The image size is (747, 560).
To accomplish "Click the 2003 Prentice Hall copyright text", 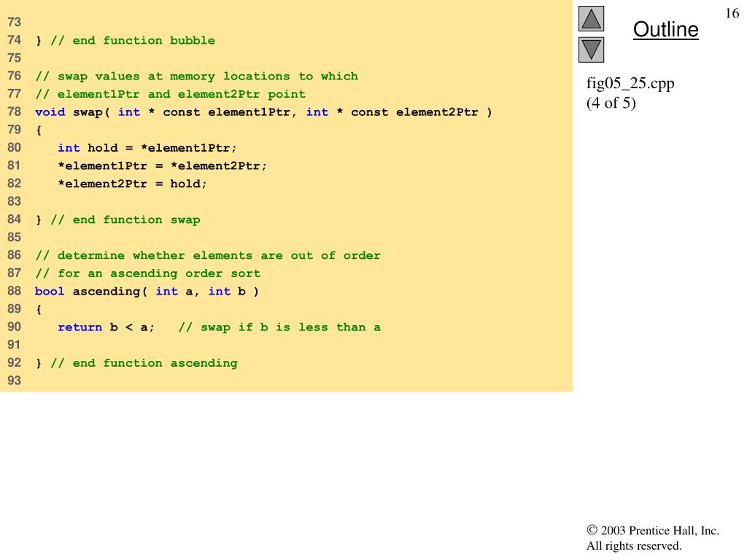I will (x=653, y=531).
